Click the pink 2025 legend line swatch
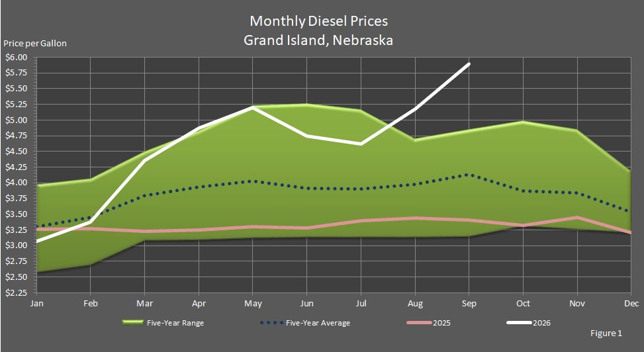 click(419, 323)
